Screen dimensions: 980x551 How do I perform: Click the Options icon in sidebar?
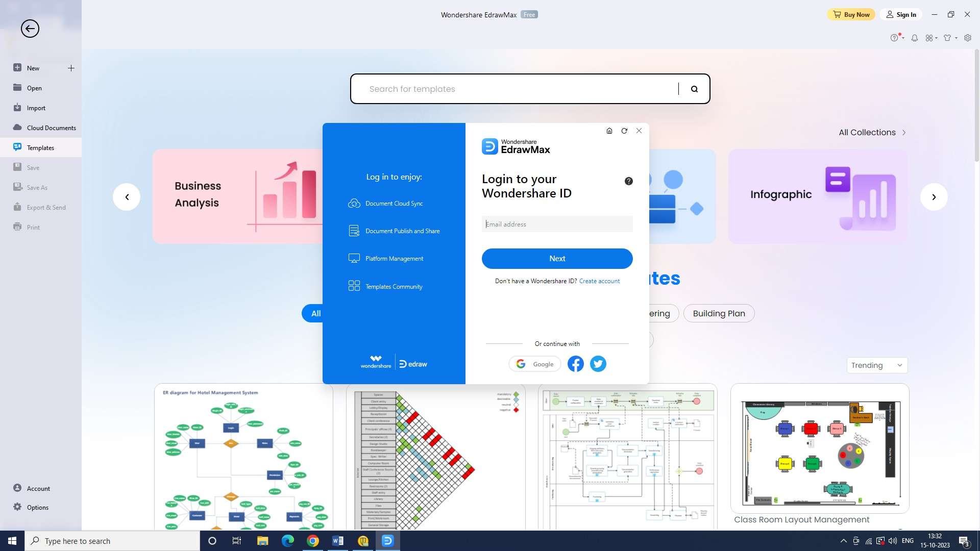17,507
